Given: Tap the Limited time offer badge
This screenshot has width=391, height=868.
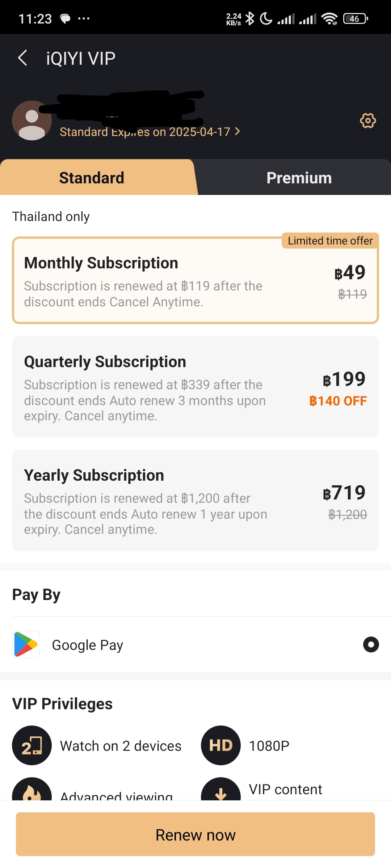Looking at the screenshot, I should point(330,241).
